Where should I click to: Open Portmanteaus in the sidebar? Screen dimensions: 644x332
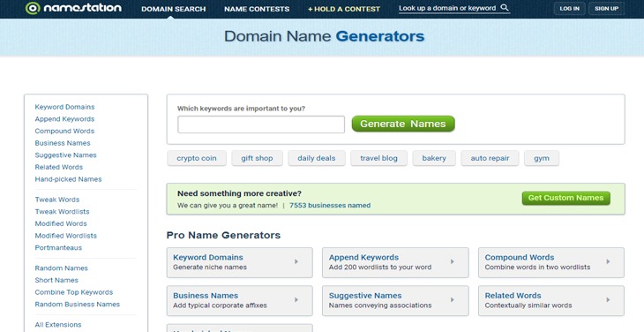tap(58, 248)
